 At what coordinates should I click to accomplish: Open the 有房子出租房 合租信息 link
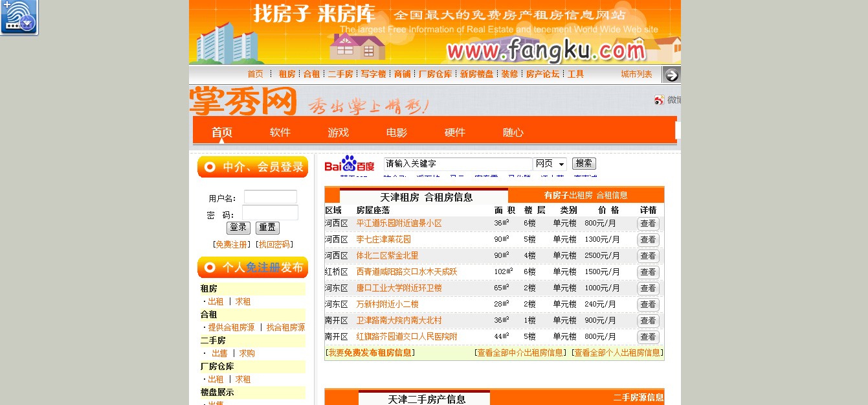(586, 195)
